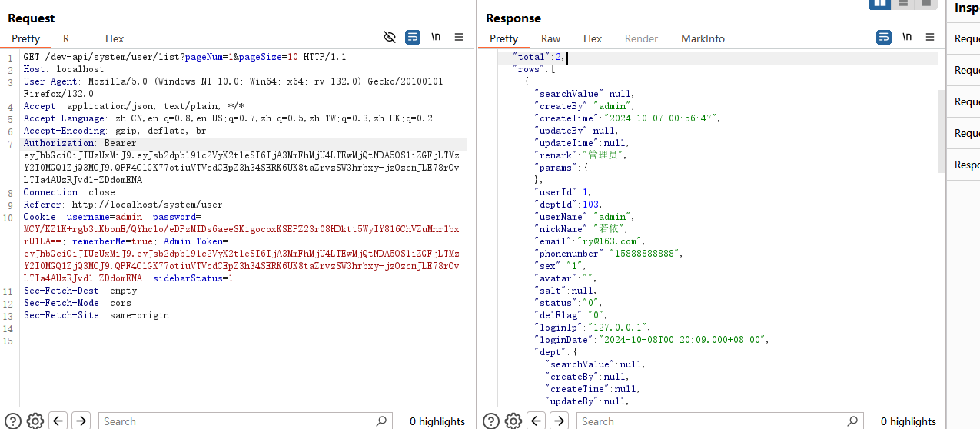
Task: Select combined tabbed layout icon
Action: coord(925,3)
